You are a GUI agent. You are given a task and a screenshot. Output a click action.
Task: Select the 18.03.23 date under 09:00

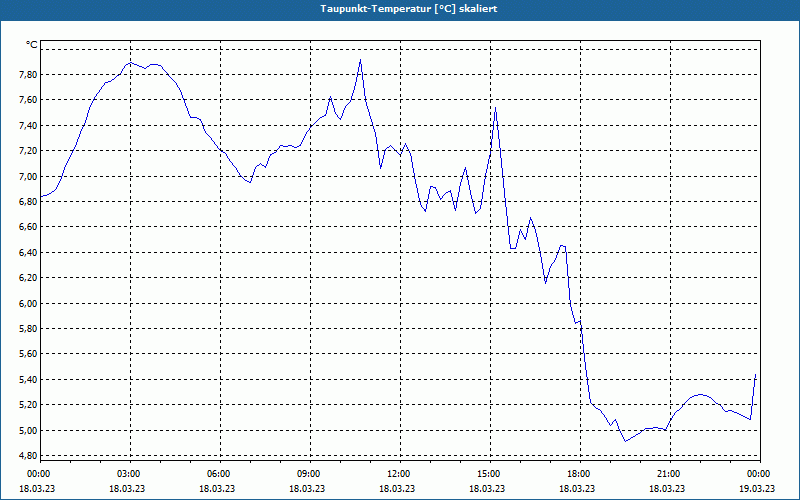pyautogui.click(x=307, y=488)
